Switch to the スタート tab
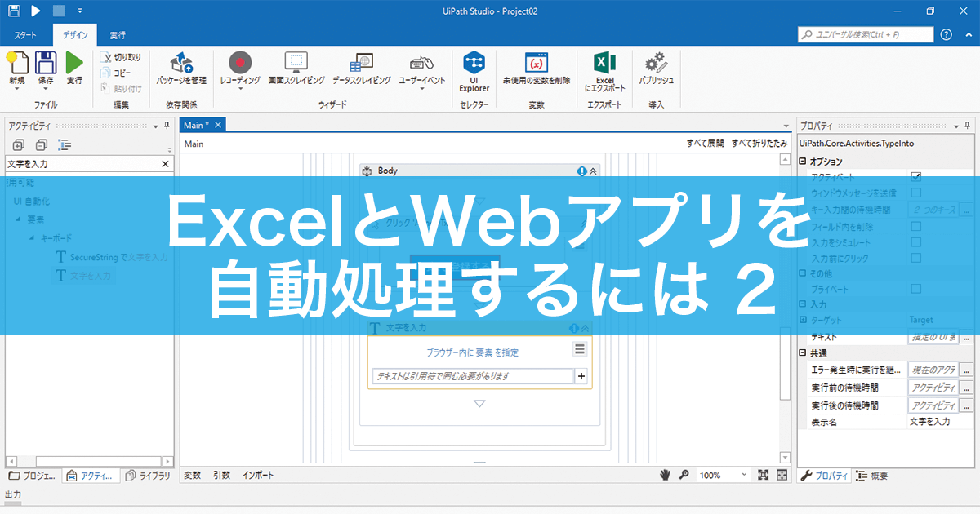The image size is (980, 514). click(26, 35)
